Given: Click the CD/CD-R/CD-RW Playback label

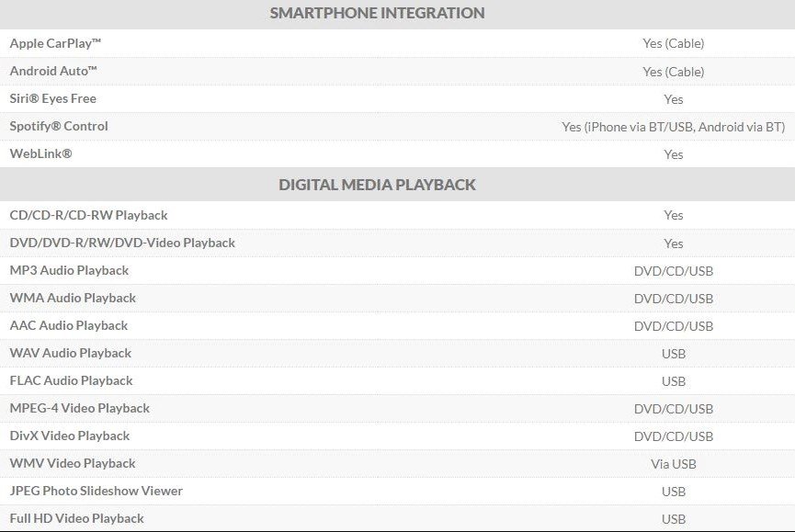Looking at the screenshot, I should 88,215.
